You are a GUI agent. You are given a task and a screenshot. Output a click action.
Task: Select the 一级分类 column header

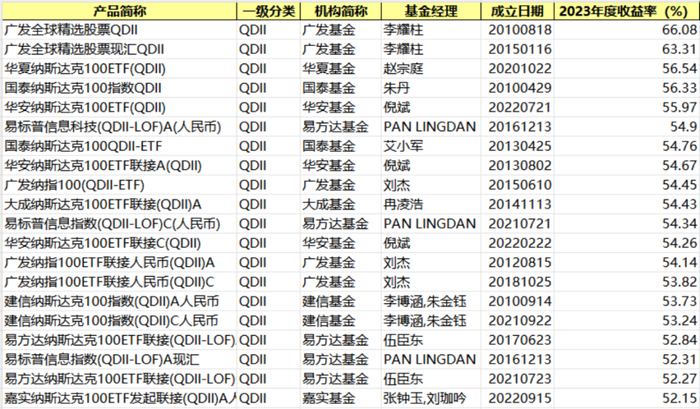(268, 11)
